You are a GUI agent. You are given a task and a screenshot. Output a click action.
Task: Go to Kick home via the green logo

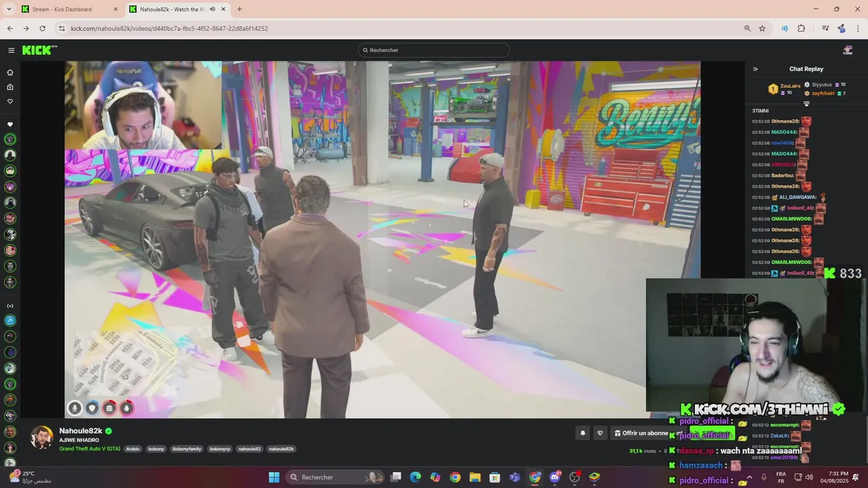point(39,50)
